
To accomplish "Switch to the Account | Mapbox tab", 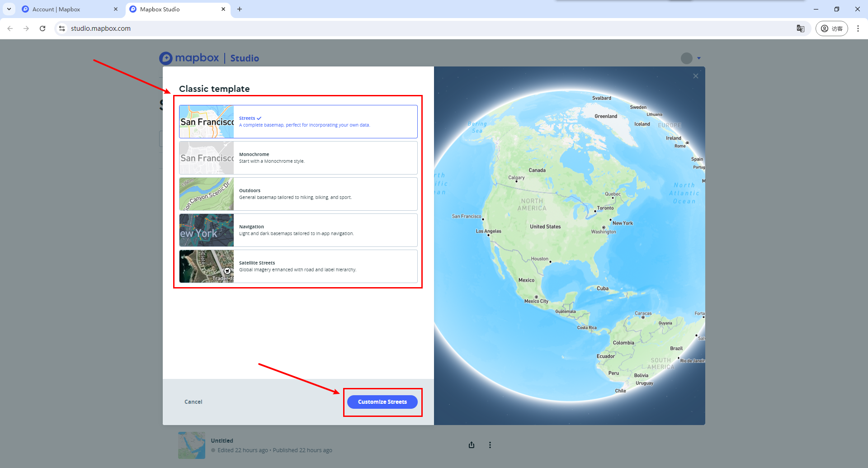I will click(x=70, y=9).
